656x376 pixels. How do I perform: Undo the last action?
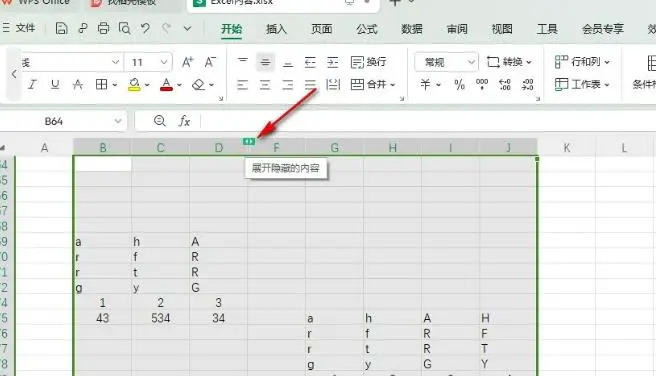145,28
